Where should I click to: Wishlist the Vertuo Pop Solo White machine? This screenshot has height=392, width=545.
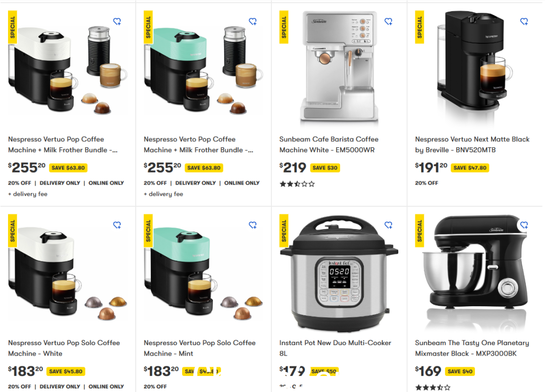117,225
